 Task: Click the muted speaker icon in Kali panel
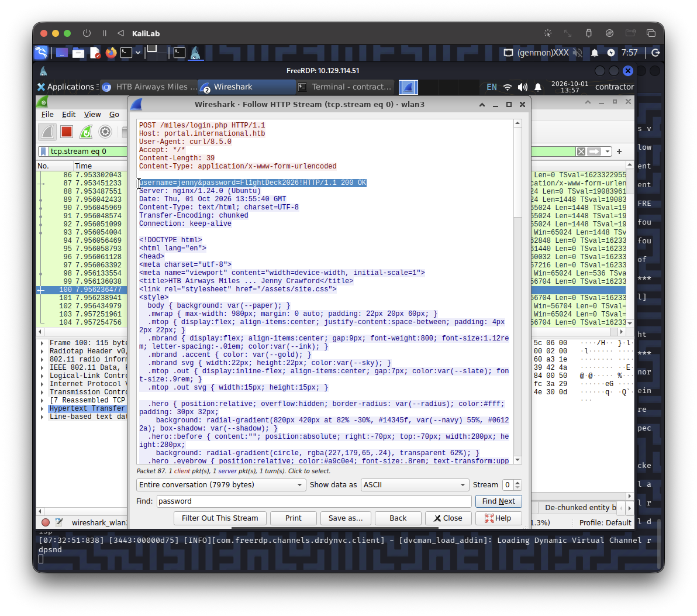pos(578,53)
